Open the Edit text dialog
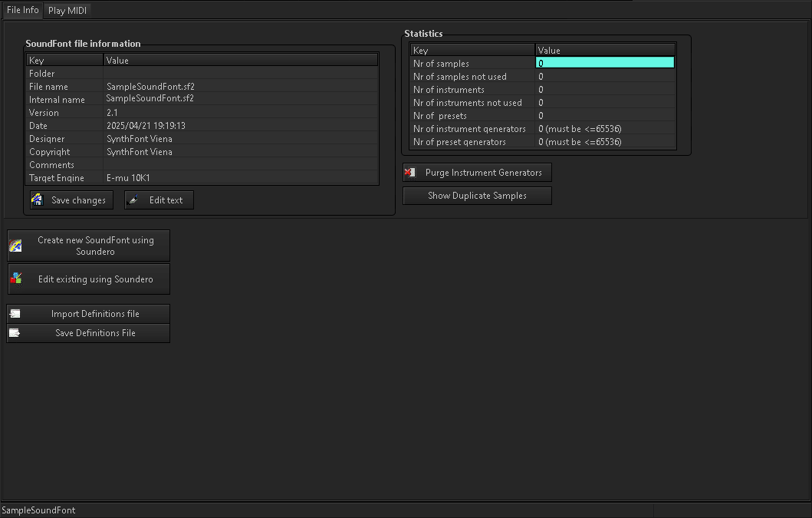Image resolution: width=812 pixels, height=518 pixels. 159,200
